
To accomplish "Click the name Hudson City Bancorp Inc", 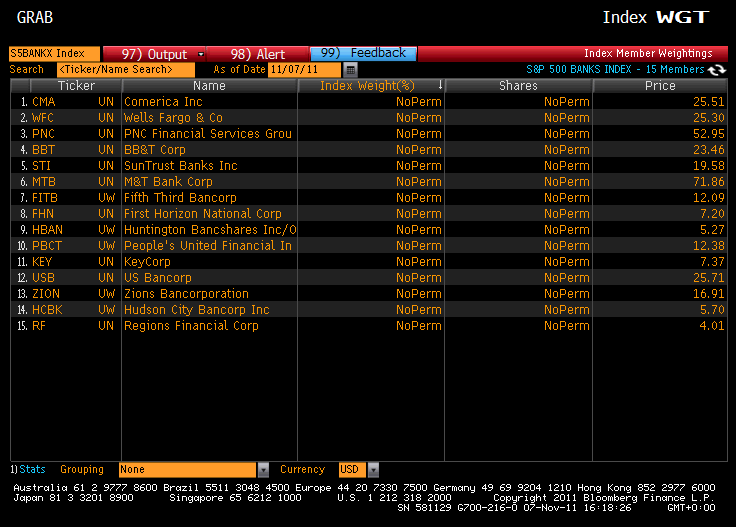I will coord(197,309).
